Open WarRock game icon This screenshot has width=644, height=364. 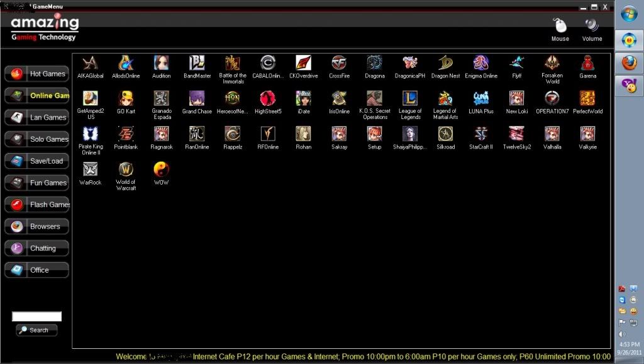pos(90,169)
